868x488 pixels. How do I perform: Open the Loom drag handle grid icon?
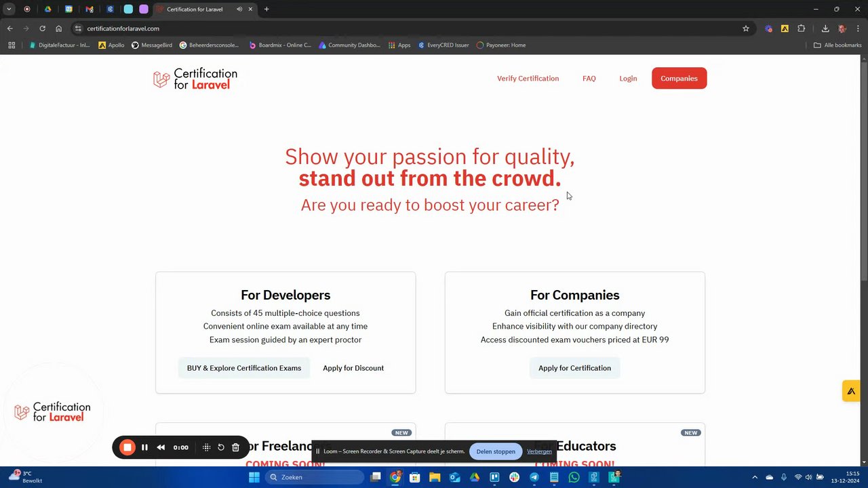207,447
